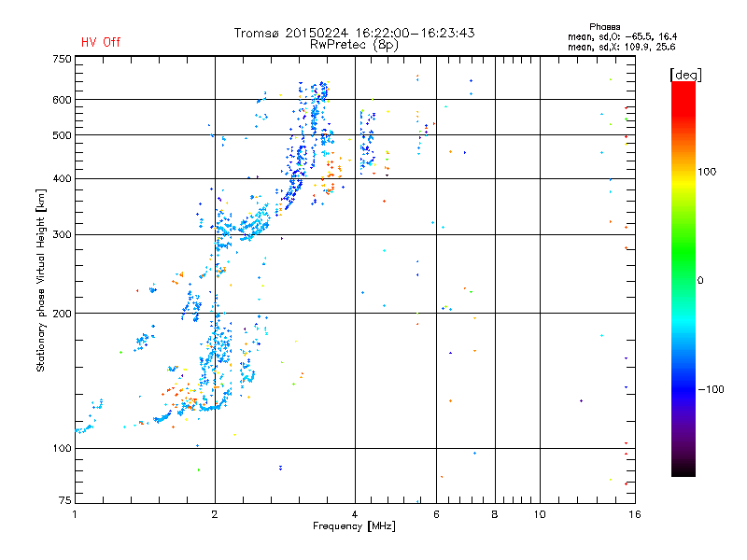
Task: Click the x-axis label '6'
Action: point(436,514)
